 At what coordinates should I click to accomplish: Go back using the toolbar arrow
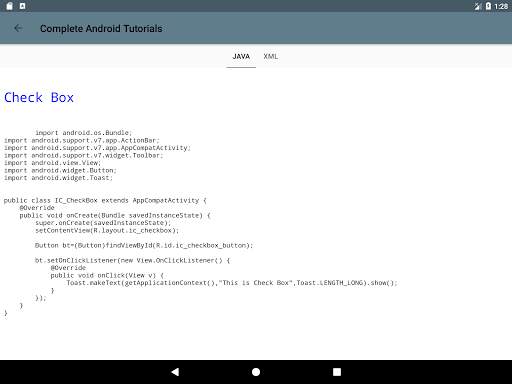pos(18,28)
